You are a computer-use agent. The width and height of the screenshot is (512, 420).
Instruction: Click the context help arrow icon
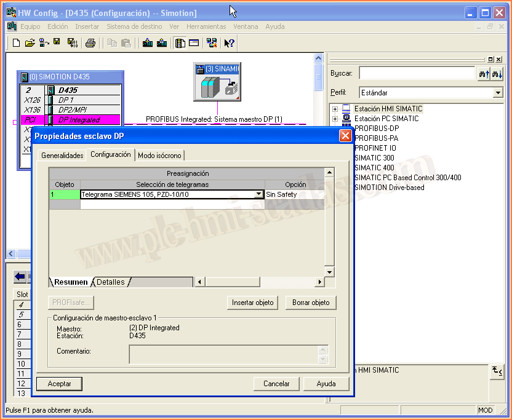coord(229,43)
